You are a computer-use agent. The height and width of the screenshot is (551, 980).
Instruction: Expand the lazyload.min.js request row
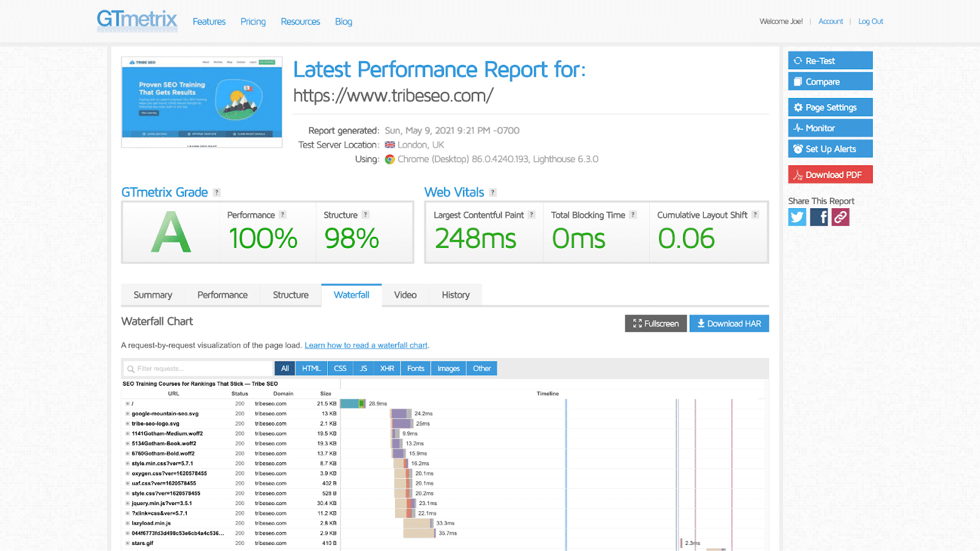[127, 523]
